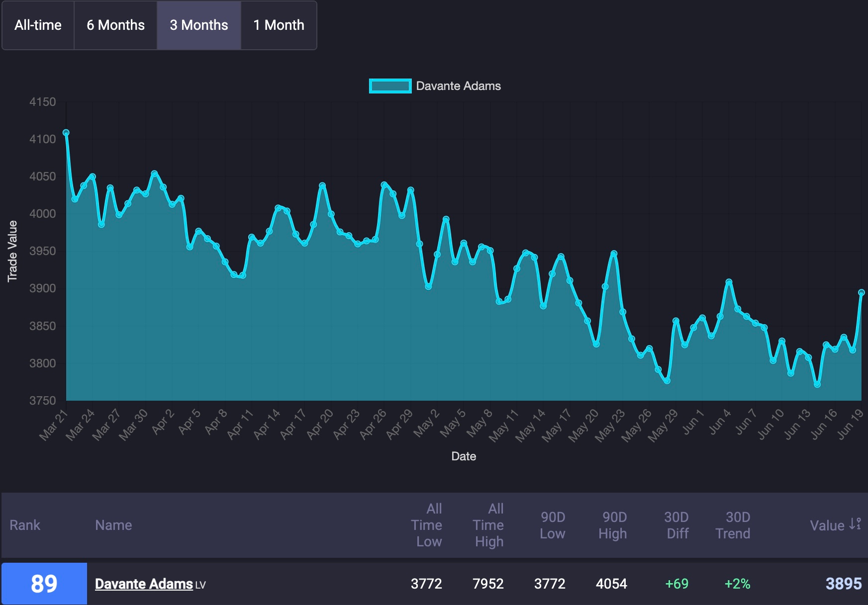The image size is (868, 605).
Task: Click the +2% trend value
Action: coord(737,584)
